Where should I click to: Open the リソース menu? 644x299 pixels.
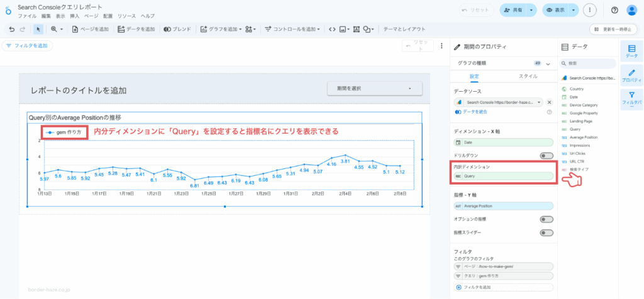tap(126, 16)
